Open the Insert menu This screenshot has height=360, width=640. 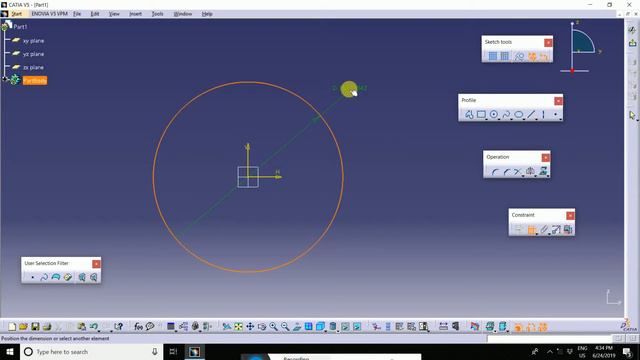tap(135, 14)
